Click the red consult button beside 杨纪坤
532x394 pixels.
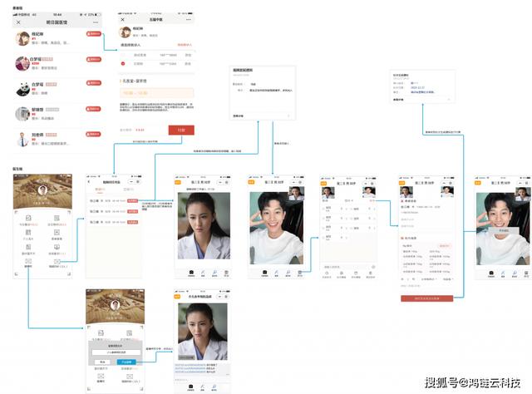coord(95,34)
